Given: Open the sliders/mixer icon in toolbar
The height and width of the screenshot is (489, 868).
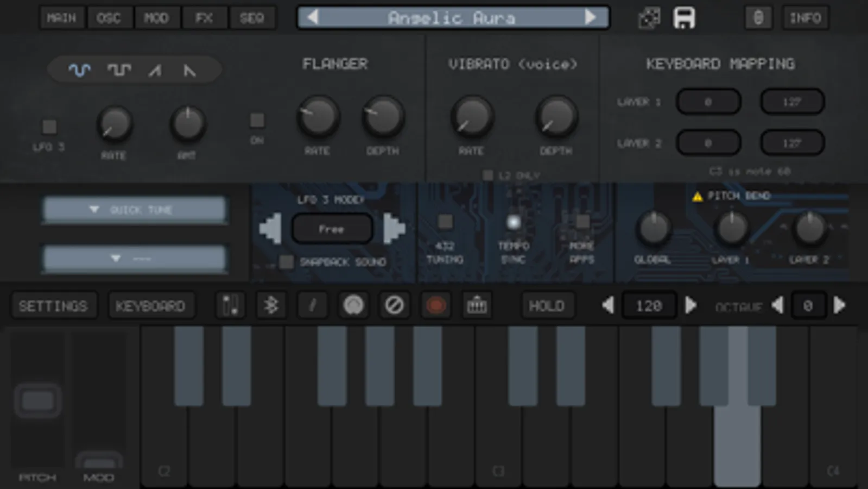Looking at the screenshot, I should tap(230, 305).
